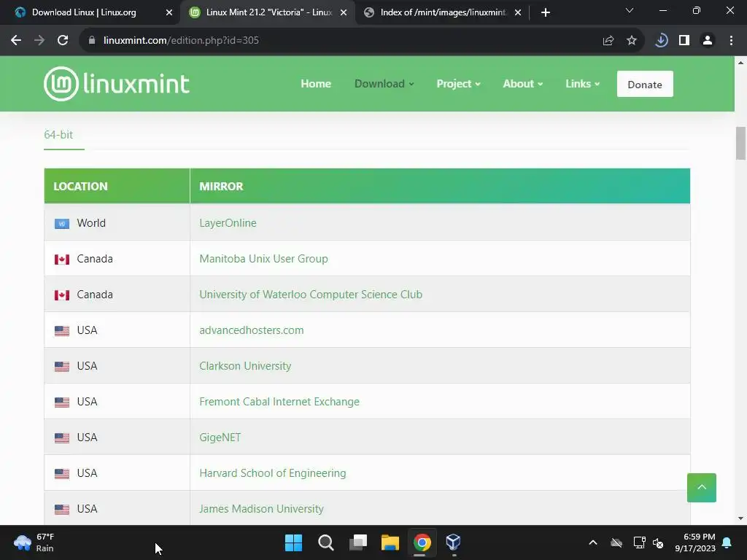Select the Linux Mint 21.2 Victoria tab
Viewport: 747px width, 560px height.
pyautogui.click(x=268, y=12)
